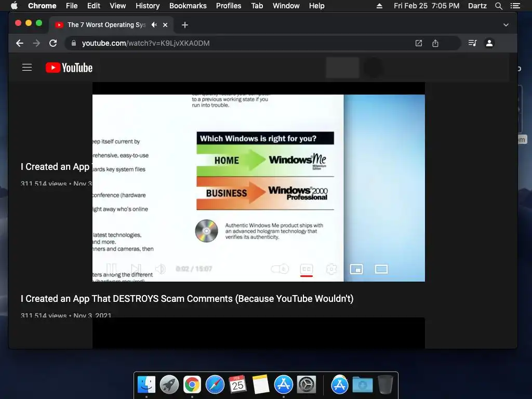The height and width of the screenshot is (399, 532).
Task: Open the Chrome application menu
Action: coord(42,6)
